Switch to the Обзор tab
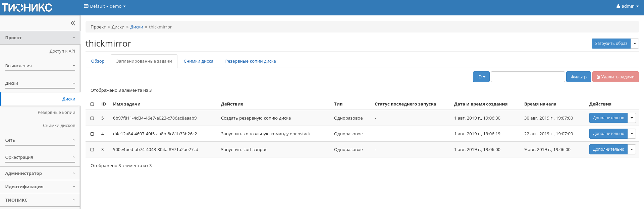This screenshot has height=209, width=644. (98, 61)
